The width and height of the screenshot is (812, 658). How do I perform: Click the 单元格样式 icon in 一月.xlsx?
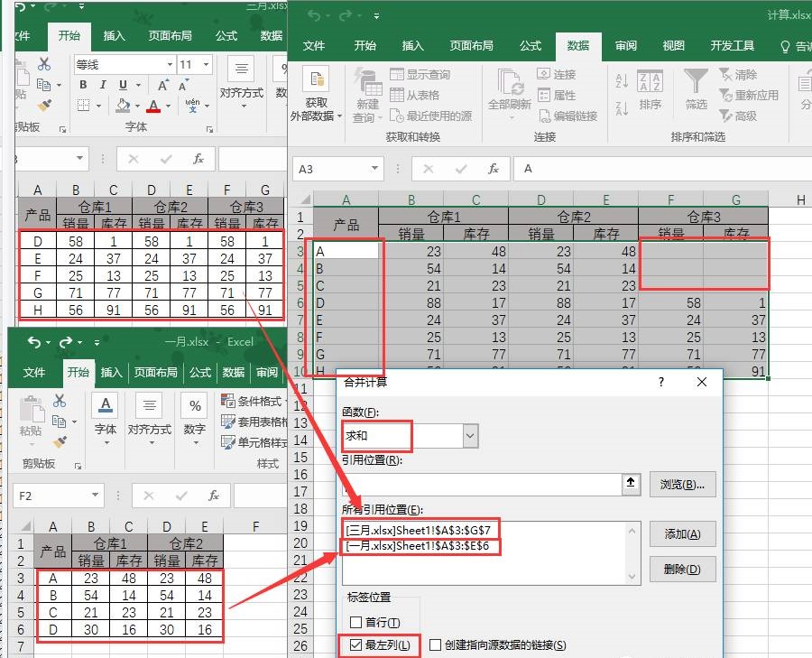(228, 442)
